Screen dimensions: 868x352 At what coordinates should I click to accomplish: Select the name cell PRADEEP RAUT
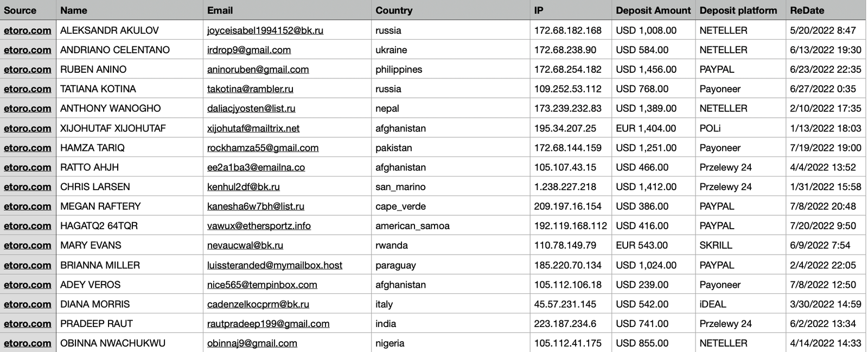tap(96, 324)
